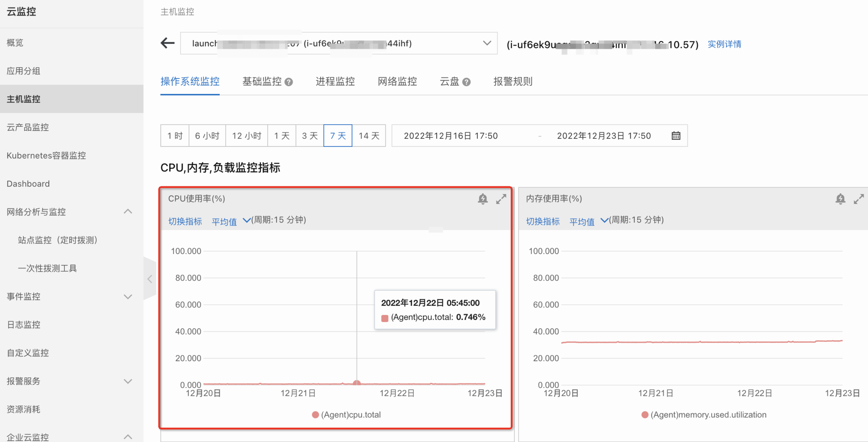Image resolution: width=868 pixels, height=442 pixels.
Task: Select the 1 时 time range
Action: 175,136
